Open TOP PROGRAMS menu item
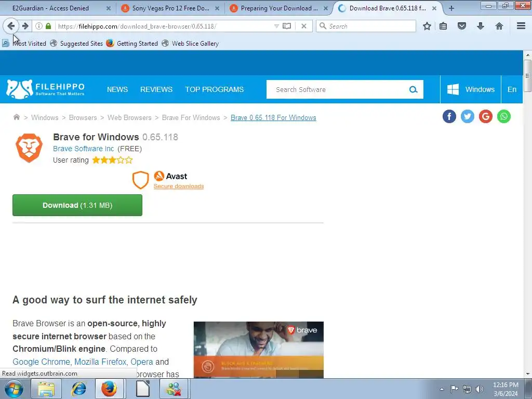The height and width of the screenshot is (399, 532). pos(215,89)
